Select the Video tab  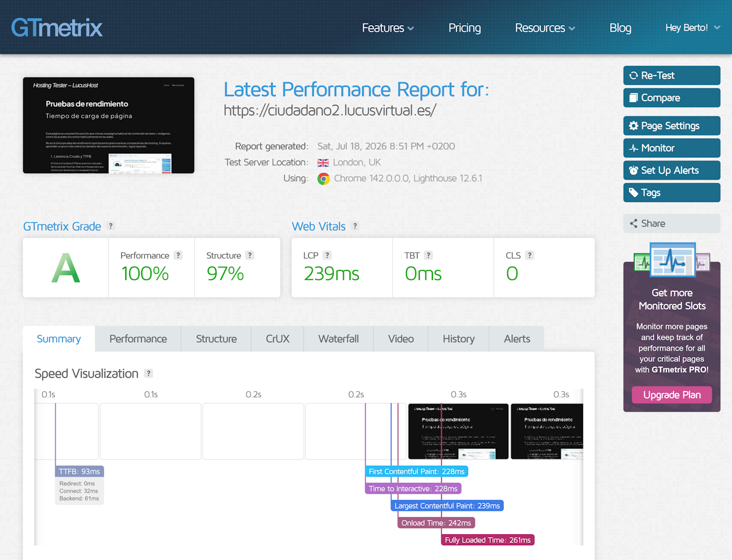pyautogui.click(x=401, y=339)
